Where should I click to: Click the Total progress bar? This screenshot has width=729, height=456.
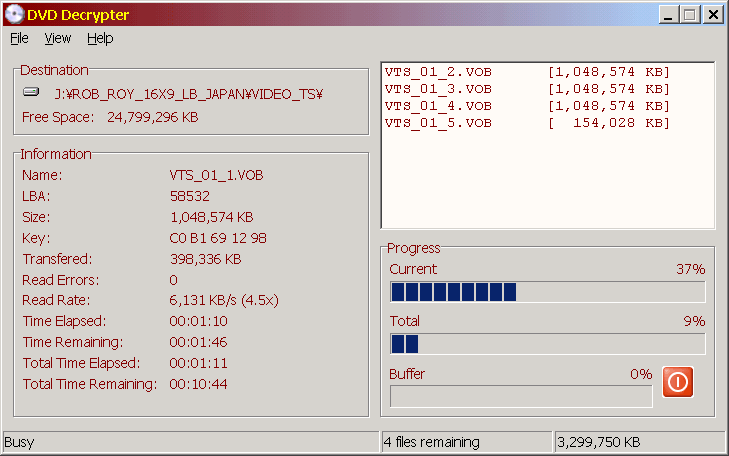pos(547,344)
